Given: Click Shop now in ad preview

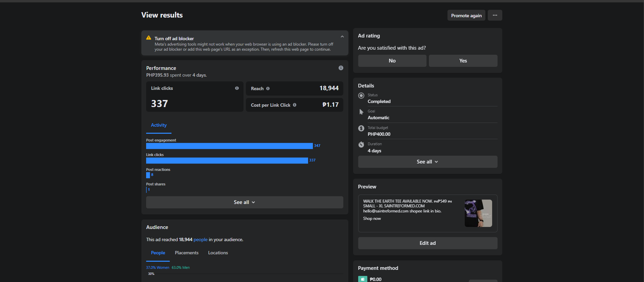Looking at the screenshot, I should pyautogui.click(x=372, y=219).
